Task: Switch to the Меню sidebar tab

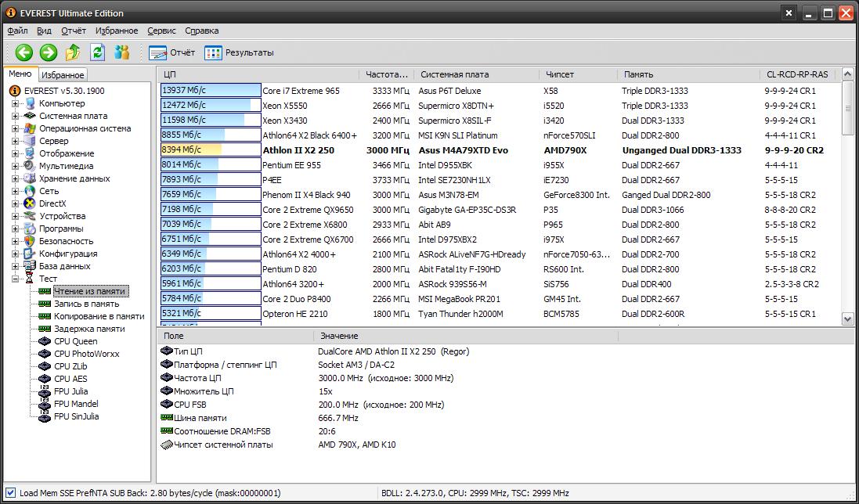Action: click(x=20, y=74)
